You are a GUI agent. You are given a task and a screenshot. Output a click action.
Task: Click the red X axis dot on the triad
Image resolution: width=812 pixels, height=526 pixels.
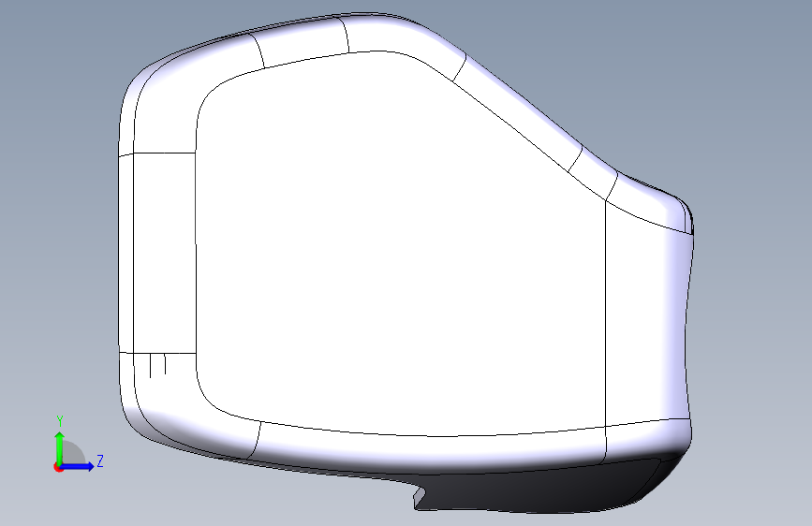pyautogui.click(x=58, y=467)
